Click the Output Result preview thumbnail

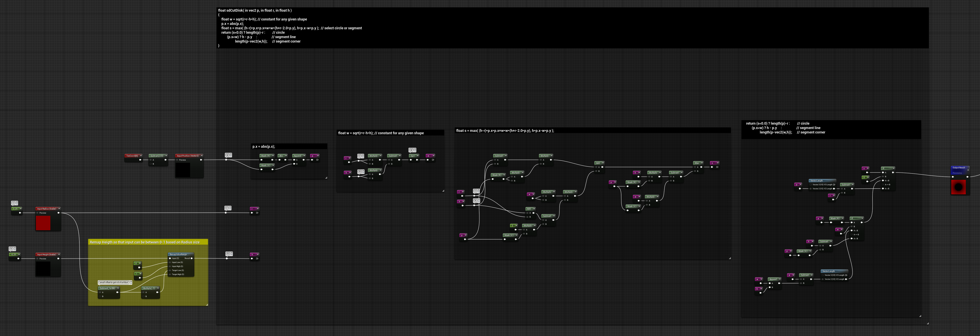(958, 187)
